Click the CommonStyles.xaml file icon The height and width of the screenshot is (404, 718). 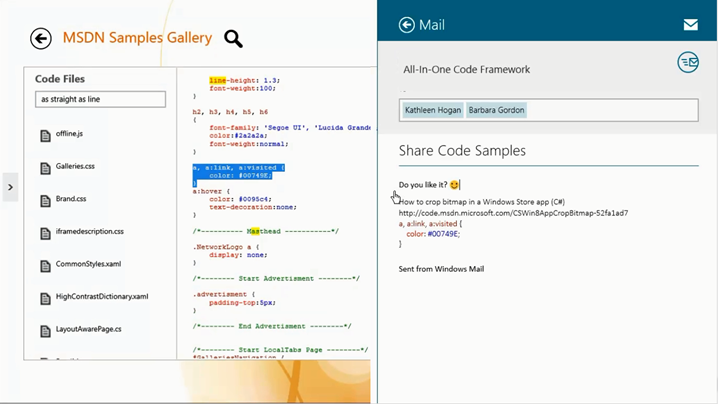click(x=45, y=266)
